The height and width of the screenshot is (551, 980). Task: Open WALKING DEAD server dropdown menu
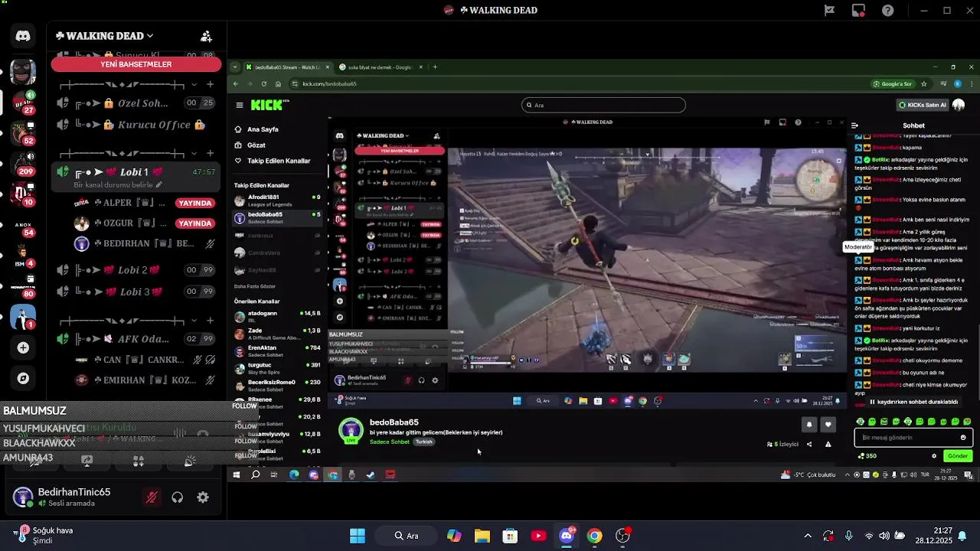tap(104, 36)
